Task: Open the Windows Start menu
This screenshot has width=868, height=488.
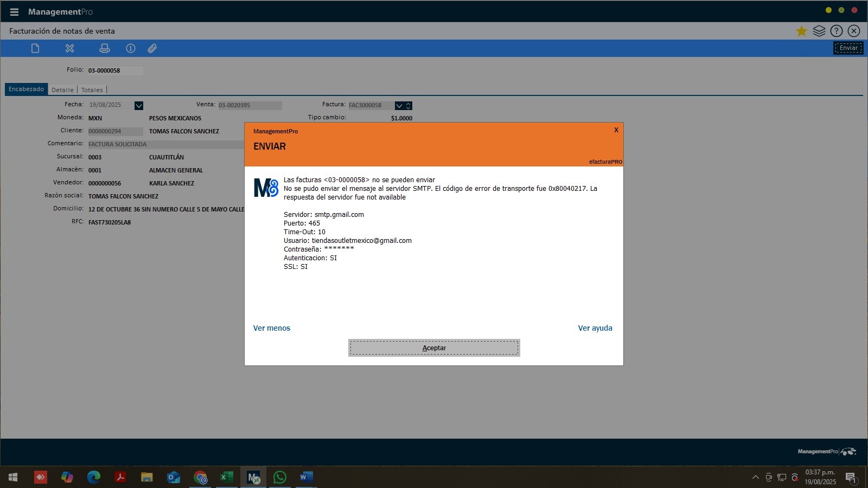Action: (13, 477)
